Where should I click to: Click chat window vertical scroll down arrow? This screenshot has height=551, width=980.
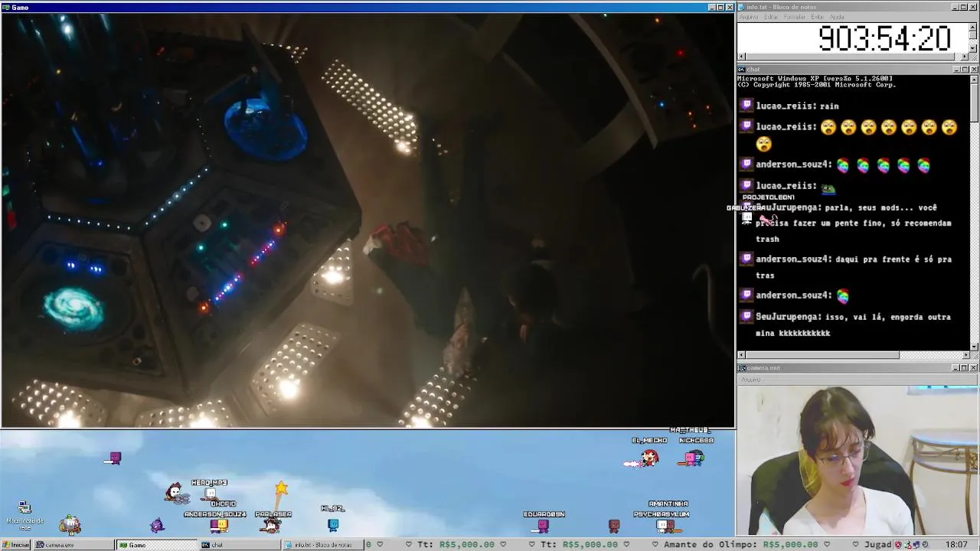[973, 346]
